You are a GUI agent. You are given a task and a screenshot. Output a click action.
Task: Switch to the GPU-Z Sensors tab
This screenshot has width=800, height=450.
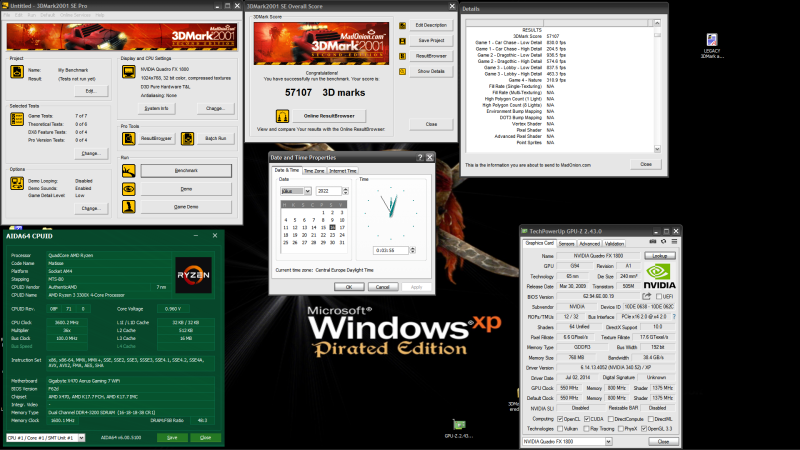566,244
